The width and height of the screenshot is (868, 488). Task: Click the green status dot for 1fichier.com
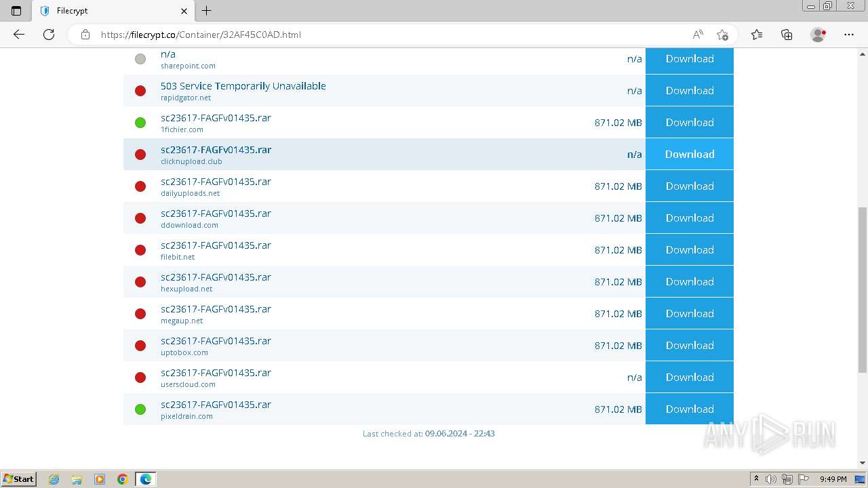pyautogui.click(x=140, y=123)
